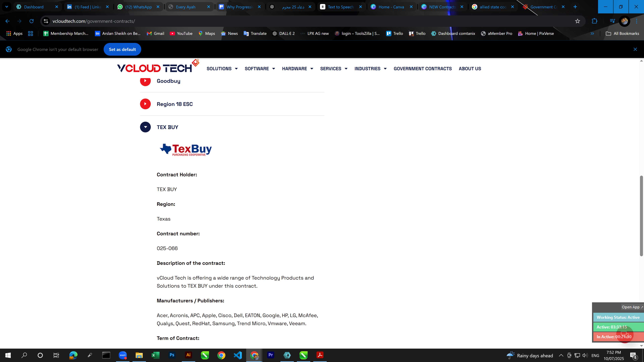Show hidden system tray icons

(x=561, y=355)
